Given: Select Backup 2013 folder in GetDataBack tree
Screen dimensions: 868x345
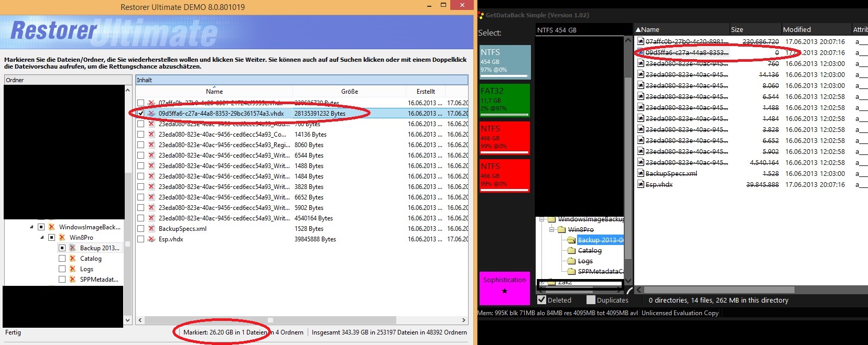Looking at the screenshot, I should [x=601, y=240].
